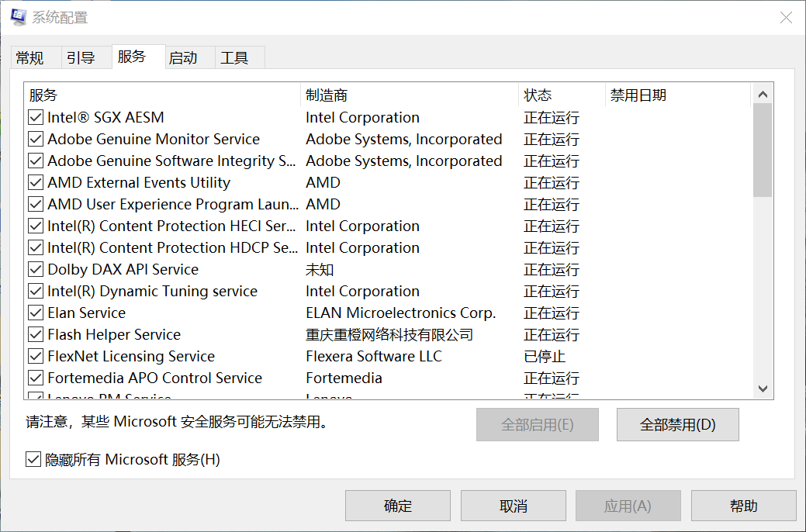Click the 全部禁用 button
Viewport: 806px width, 532px height.
pyautogui.click(x=677, y=424)
